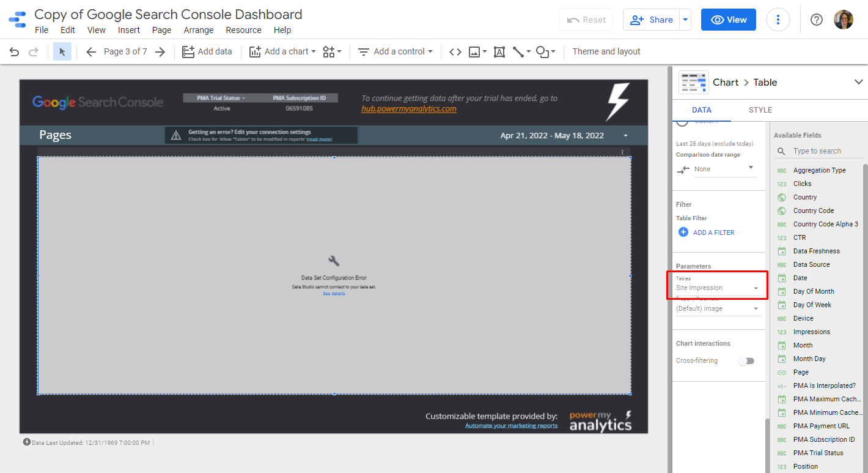Insert a text box tool
Image resolution: width=868 pixels, height=473 pixels.
(499, 52)
